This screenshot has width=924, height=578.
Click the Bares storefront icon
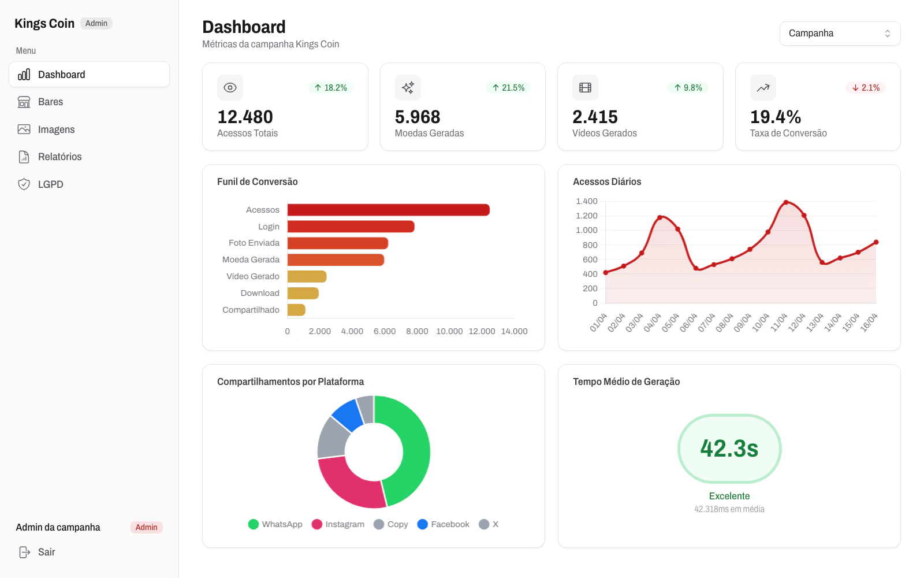point(24,102)
